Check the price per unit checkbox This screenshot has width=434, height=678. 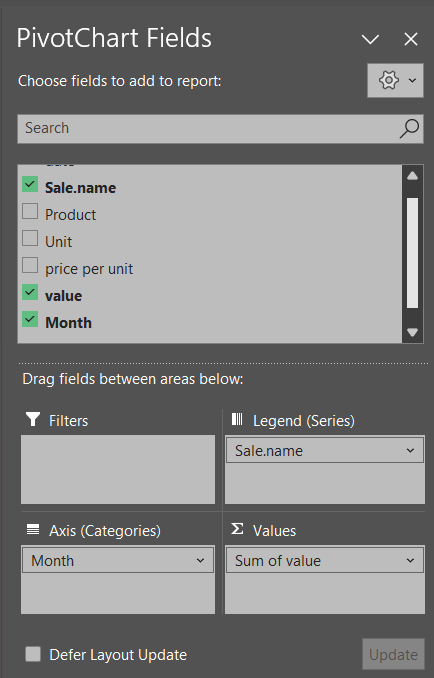click(30, 265)
